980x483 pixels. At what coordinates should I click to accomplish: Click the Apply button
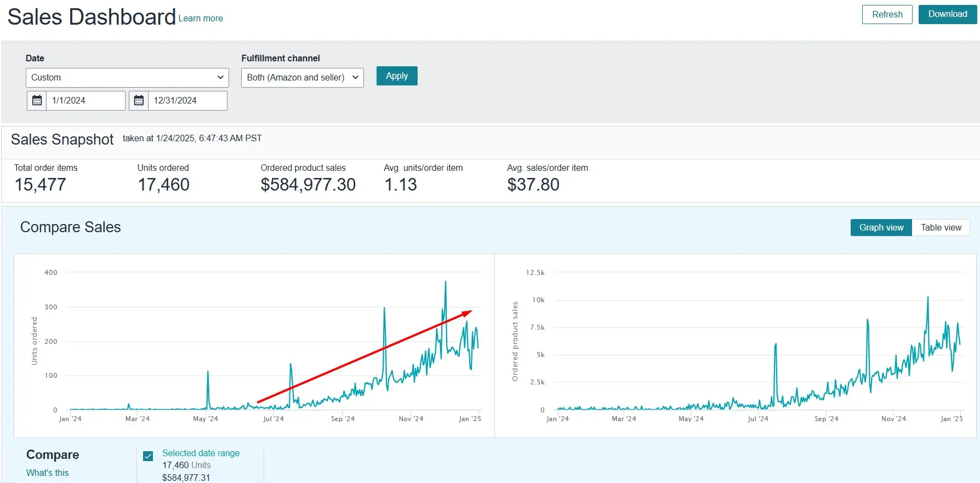pos(397,76)
